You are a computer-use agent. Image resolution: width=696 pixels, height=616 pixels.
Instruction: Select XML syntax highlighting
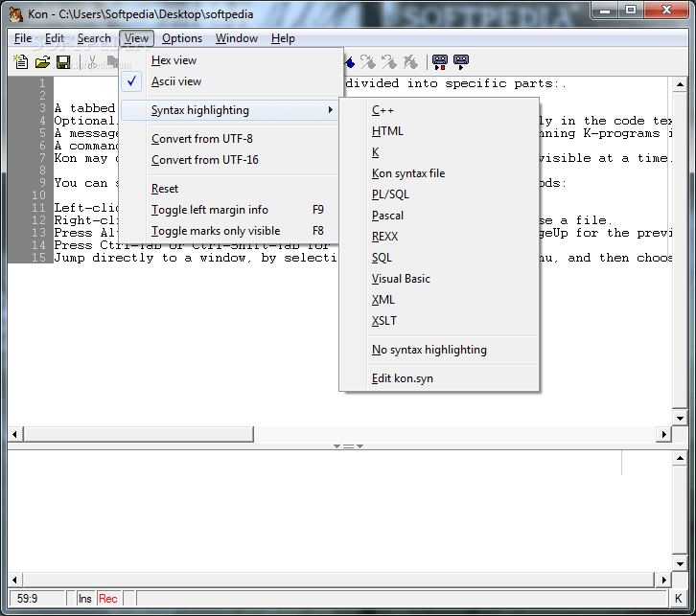(x=439, y=300)
